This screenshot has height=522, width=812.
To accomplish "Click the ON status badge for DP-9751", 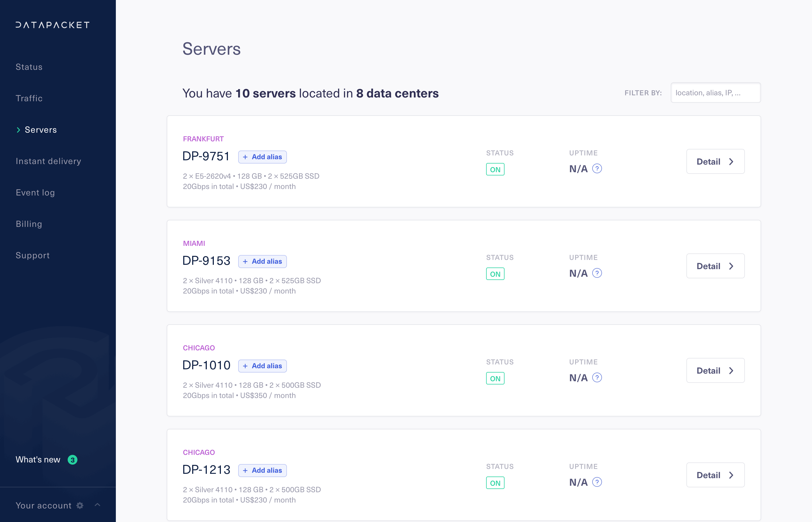I will click(495, 169).
